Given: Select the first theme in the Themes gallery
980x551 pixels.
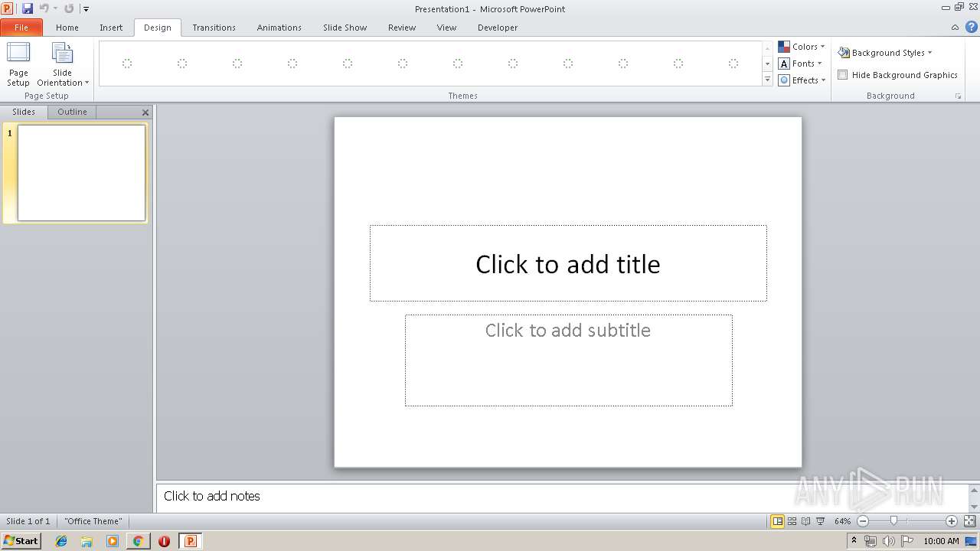Looking at the screenshot, I should tap(127, 64).
